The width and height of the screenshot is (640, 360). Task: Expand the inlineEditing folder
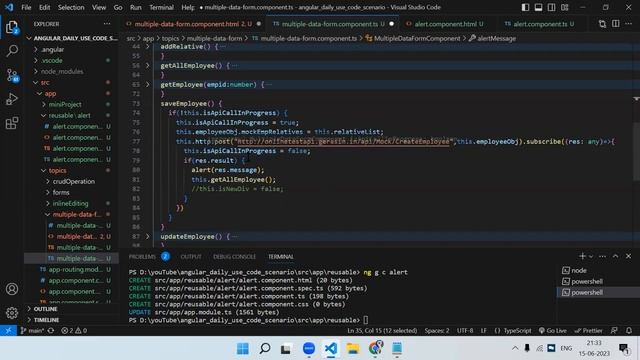click(x=71, y=204)
